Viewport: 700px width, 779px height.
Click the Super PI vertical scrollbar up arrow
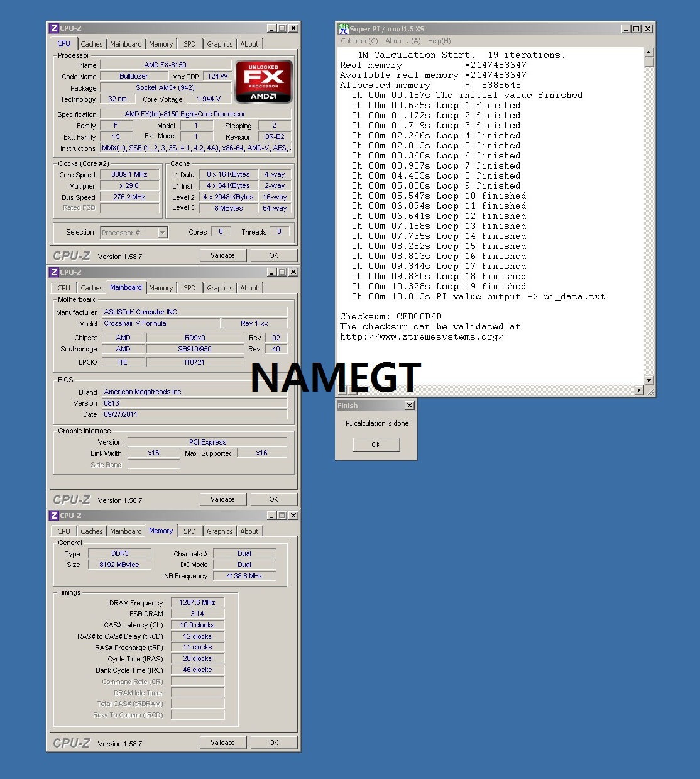coord(649,52)
